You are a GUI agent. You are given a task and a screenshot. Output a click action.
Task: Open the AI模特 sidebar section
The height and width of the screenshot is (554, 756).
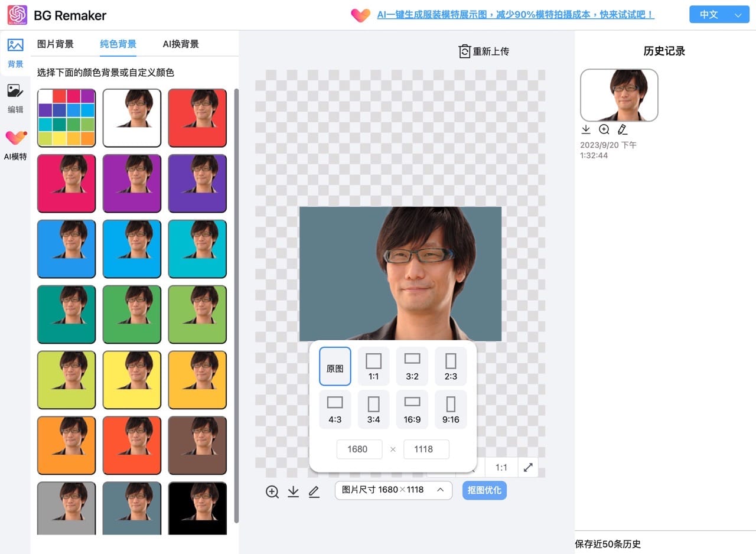[15, 145]
